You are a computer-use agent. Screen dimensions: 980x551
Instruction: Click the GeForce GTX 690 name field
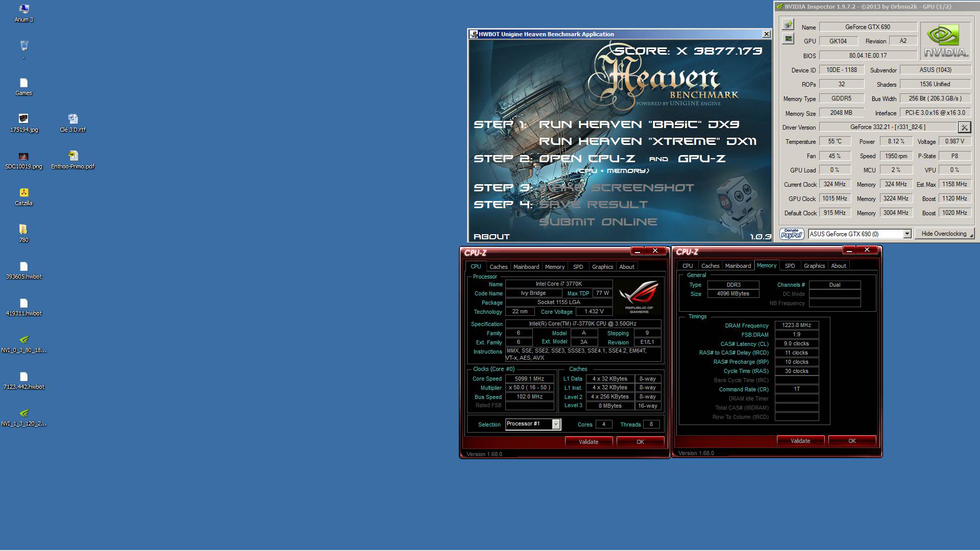(x=868, y=27)
